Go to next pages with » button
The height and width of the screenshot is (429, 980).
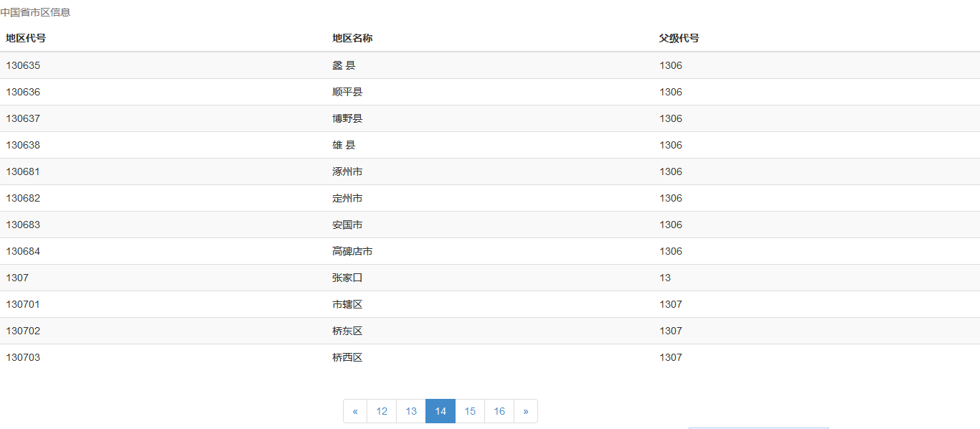coord(526,411)
